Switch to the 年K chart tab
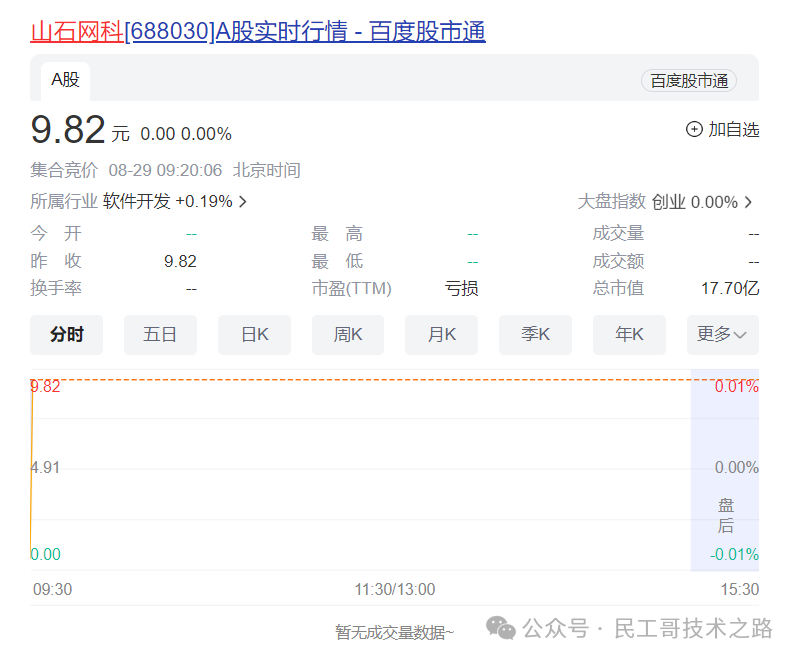This screenshot has width=798, height=660. click(x=630, y=335)
